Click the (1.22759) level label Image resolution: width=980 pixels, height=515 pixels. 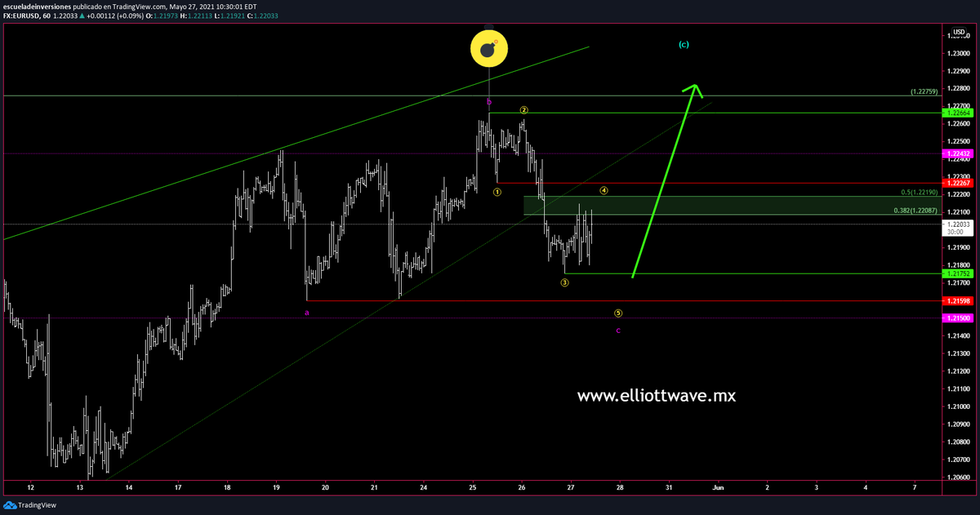point(924,92)
